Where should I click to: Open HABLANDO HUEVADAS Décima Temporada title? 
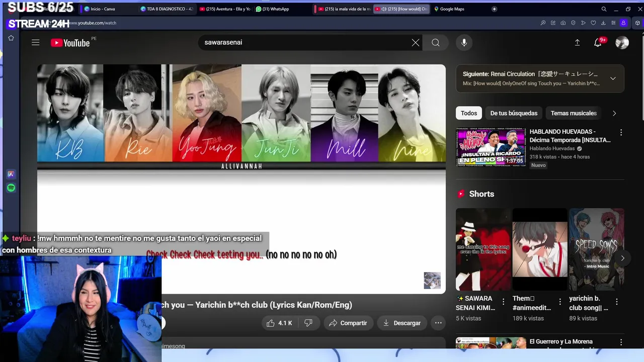(570, 136)
